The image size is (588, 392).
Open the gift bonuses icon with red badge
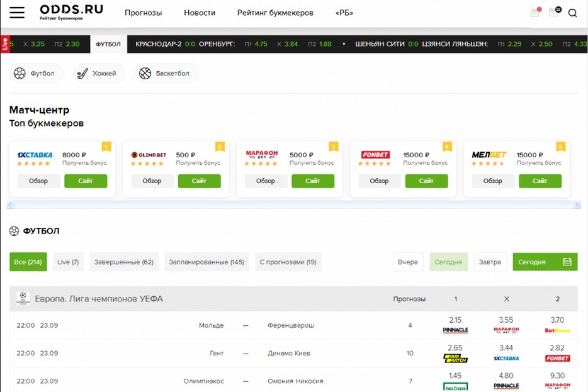pyautogui.click(x=534, y=13)
